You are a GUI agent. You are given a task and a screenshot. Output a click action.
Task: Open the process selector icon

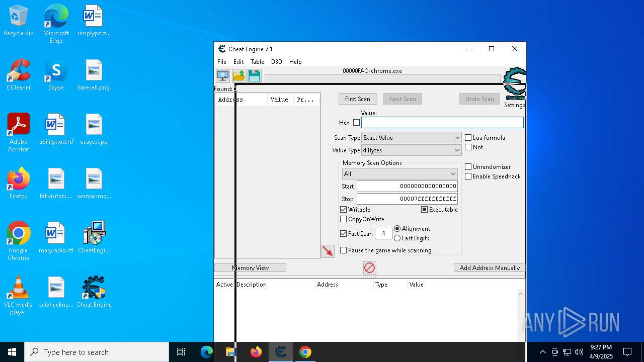pos(222,76)
